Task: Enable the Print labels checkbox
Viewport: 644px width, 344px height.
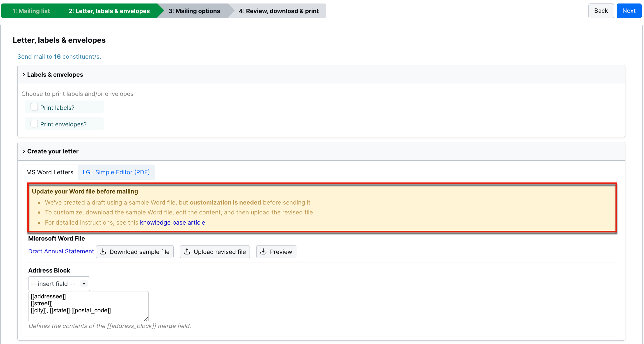Action: (x=34, y=107)
